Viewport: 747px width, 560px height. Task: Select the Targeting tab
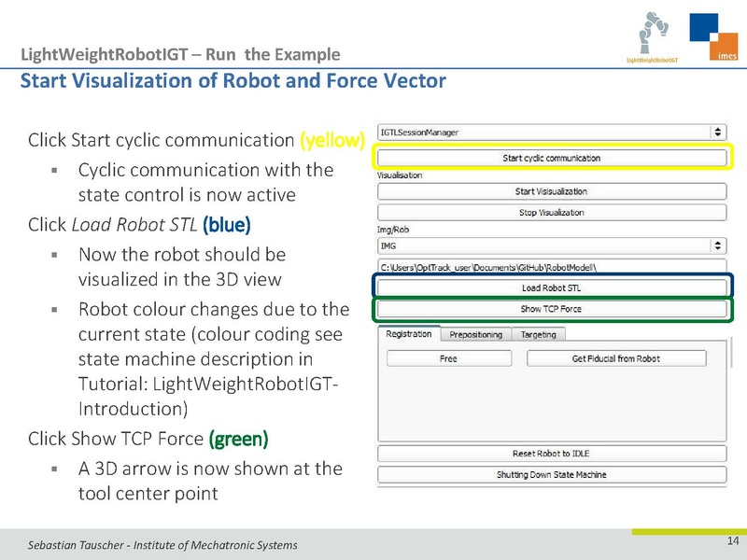click(538, 334)
